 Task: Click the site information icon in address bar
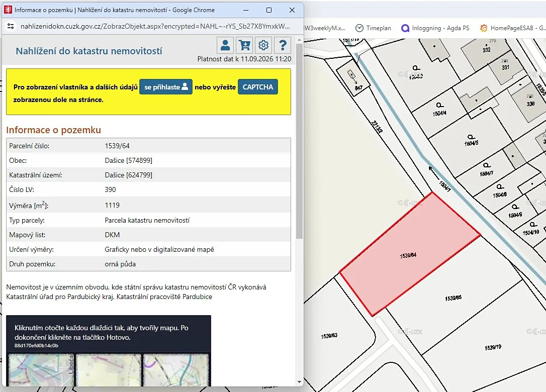(x=11, y=27)
